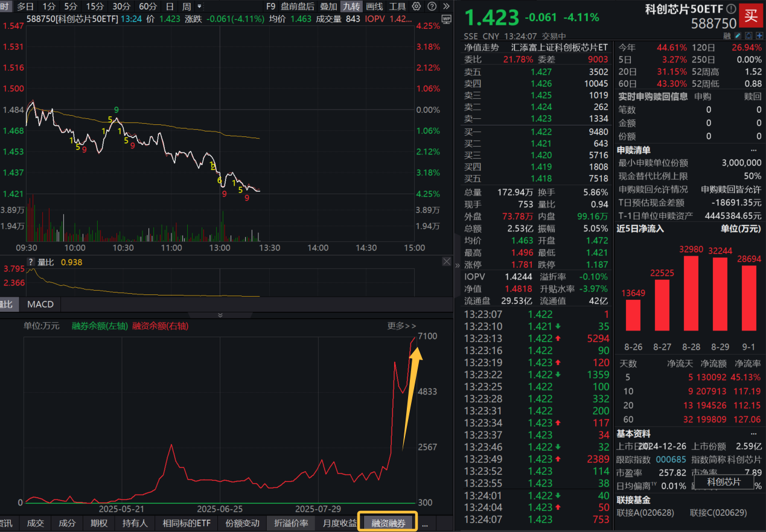Collapse the chart panel using the center chevron

click(x=220, y=315)
